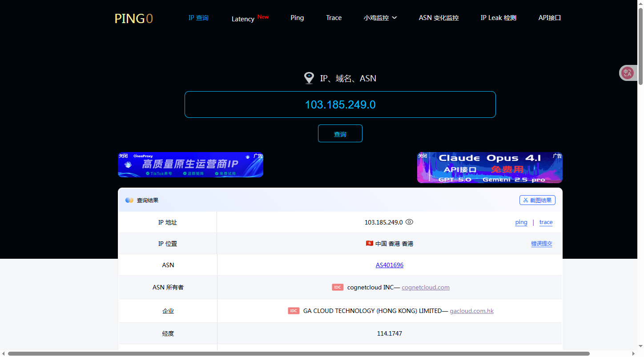Image resolution: width=644 pixels, height=357 pixels.
Task: Expand the 小鸡监控 dropdown menu
Action: [380, 18]
